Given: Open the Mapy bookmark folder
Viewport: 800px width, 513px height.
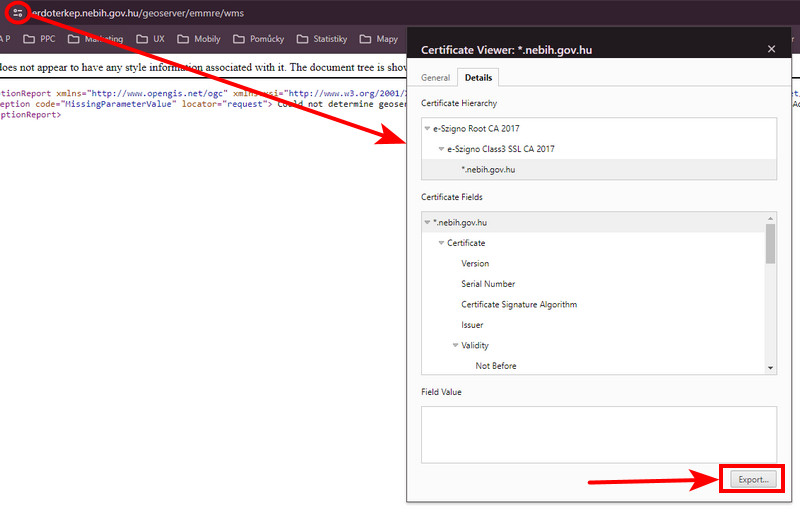Looking at the screenshot, I should [378, 40].
